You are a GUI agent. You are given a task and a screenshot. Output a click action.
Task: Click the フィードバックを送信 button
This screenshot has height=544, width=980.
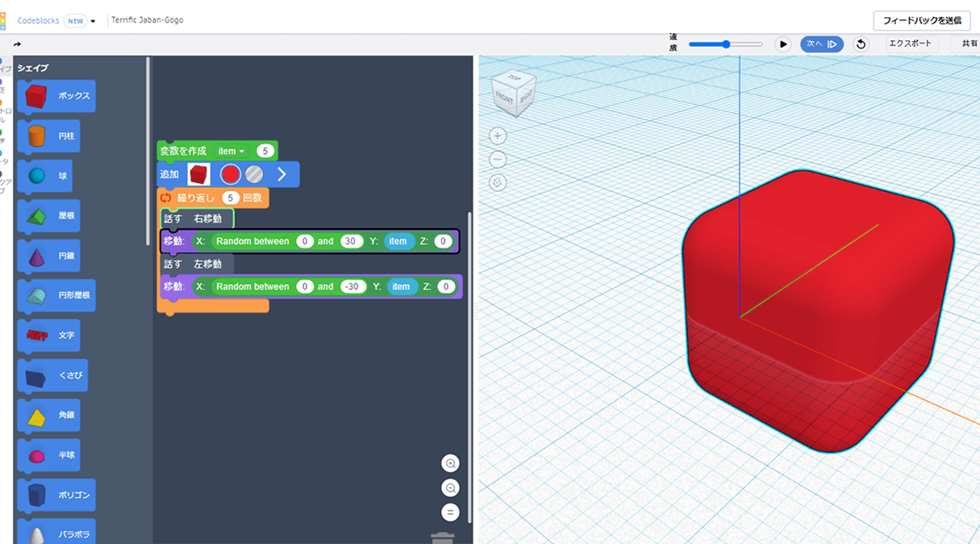point(920,20)
